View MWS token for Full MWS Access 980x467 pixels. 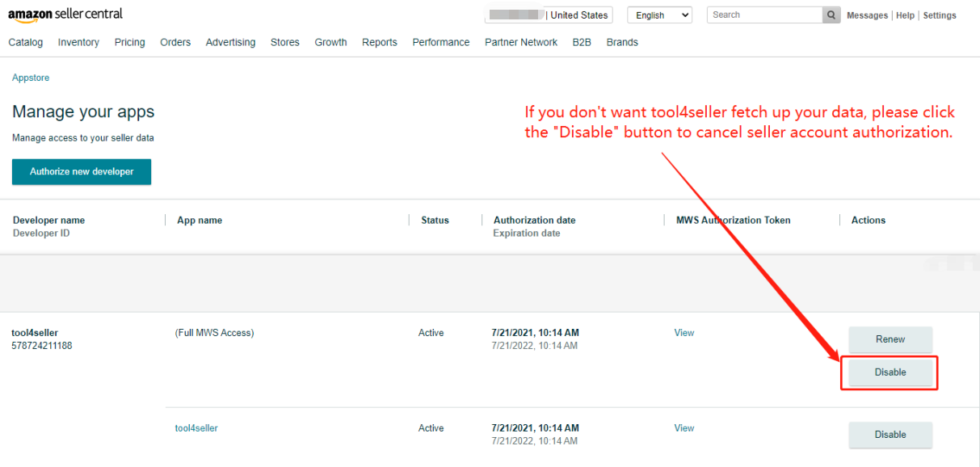click(684, 333)
